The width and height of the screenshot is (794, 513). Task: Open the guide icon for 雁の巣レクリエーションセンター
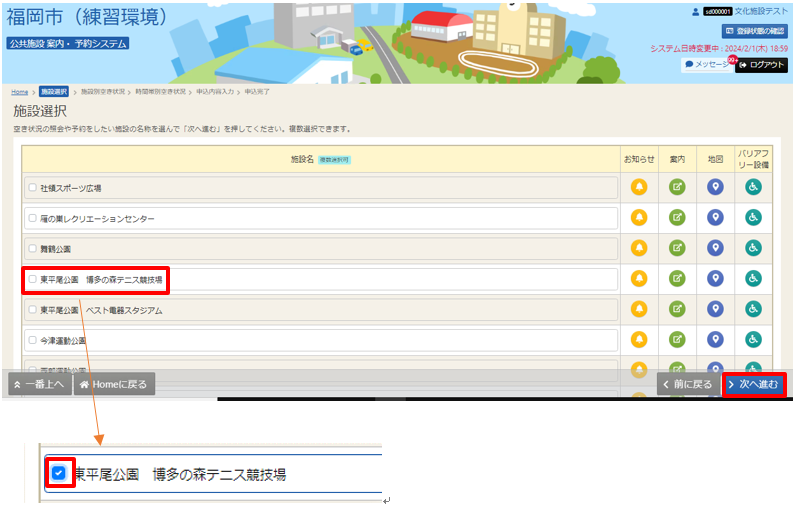[677, 218]
